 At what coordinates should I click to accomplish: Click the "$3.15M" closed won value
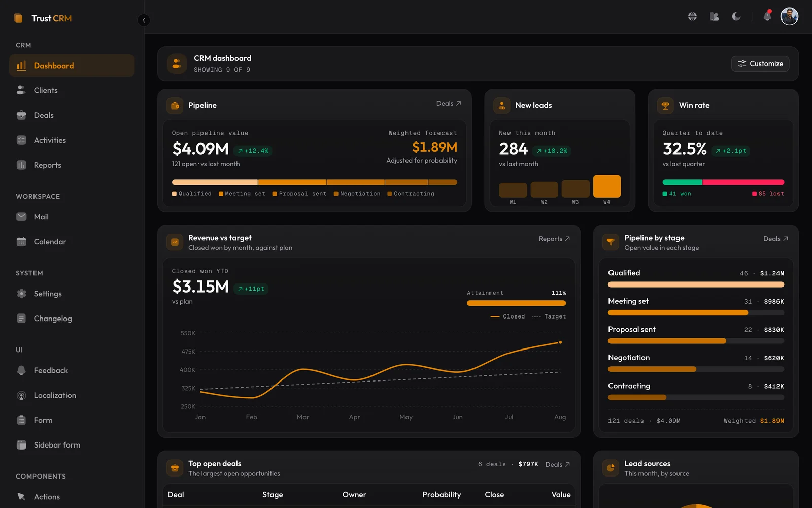[x=200, y=287]
